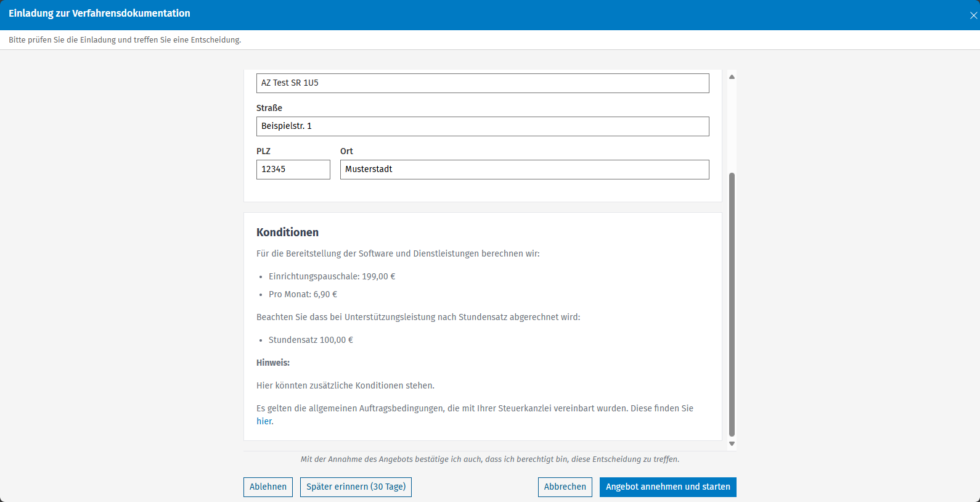Select the Ort field 'Musterstadt'

point(525,170)
